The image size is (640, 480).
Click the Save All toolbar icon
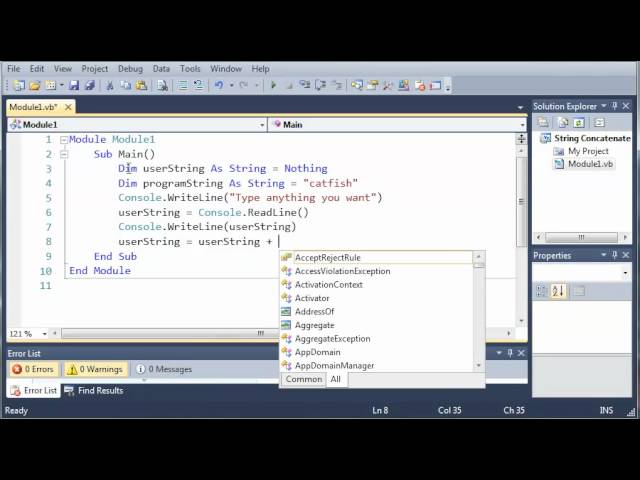click(x=91, y=86)
